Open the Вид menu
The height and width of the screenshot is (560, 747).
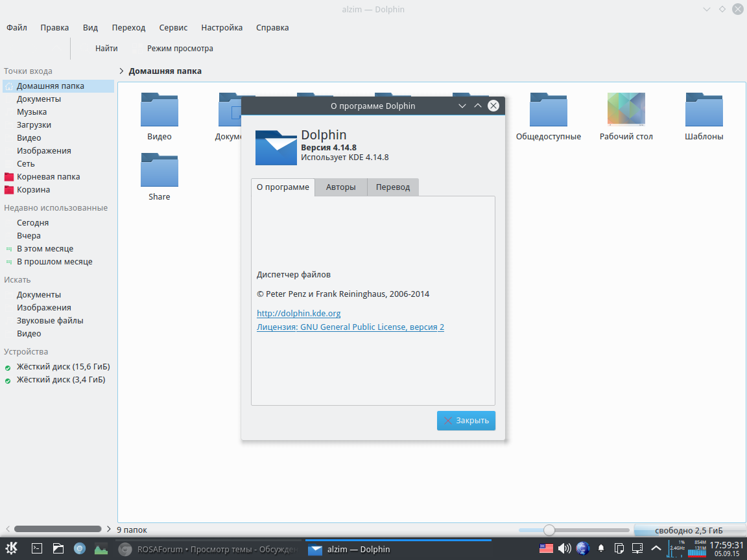(x=90, y=28)
